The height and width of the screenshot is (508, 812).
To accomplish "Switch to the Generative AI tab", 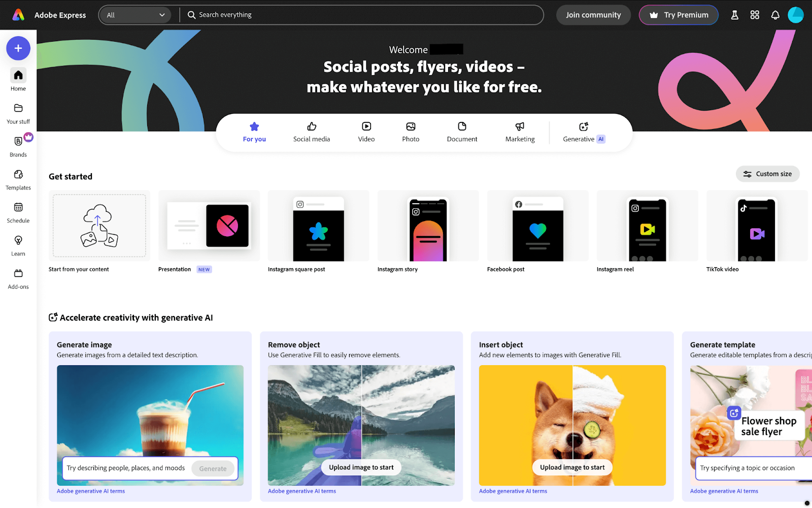I will pyautogui.click(x=583, y=132).
